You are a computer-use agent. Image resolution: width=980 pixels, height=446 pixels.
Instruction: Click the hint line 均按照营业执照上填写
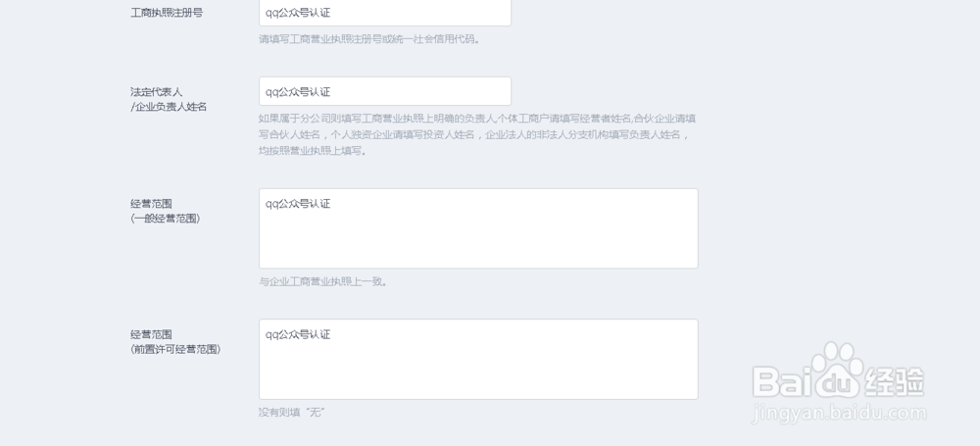(313, 151)
